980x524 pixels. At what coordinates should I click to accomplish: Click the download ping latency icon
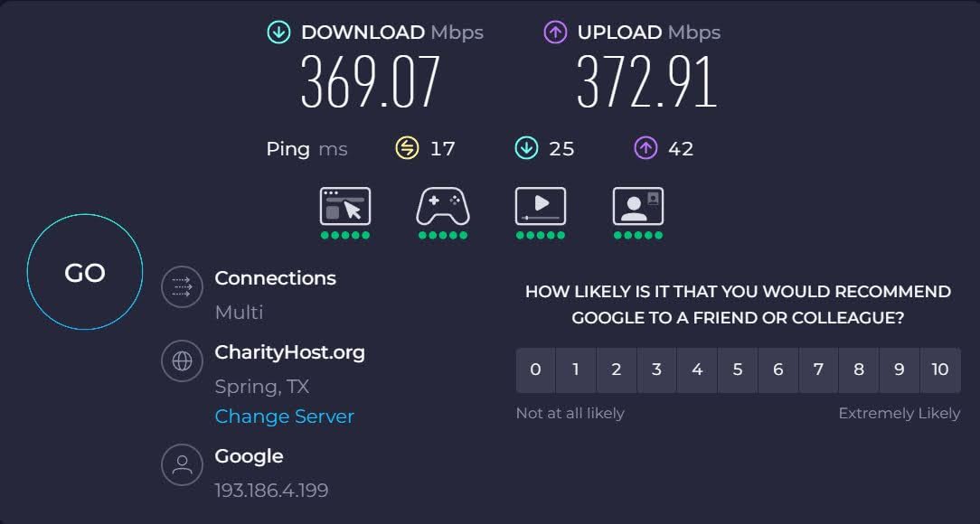[x=526, y=149]
